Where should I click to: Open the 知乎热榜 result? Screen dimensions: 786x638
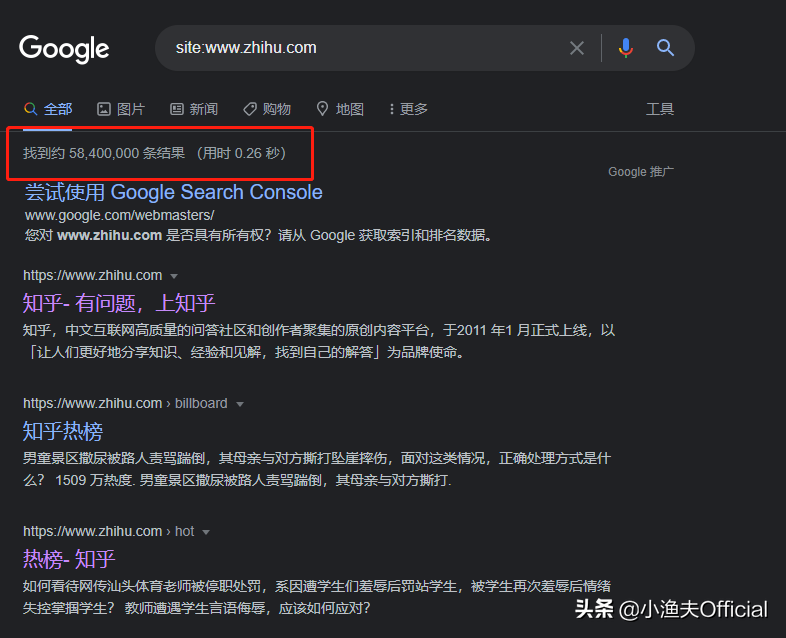coord(63,431)
